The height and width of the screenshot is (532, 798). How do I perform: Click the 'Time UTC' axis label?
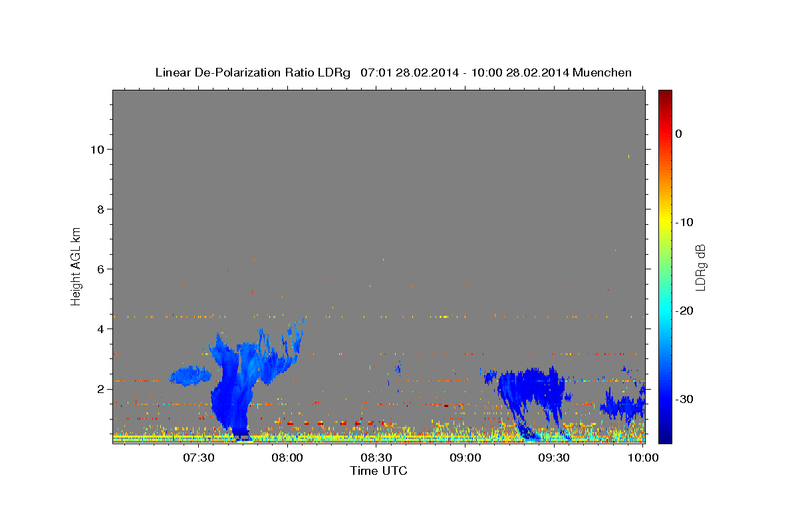378,471
